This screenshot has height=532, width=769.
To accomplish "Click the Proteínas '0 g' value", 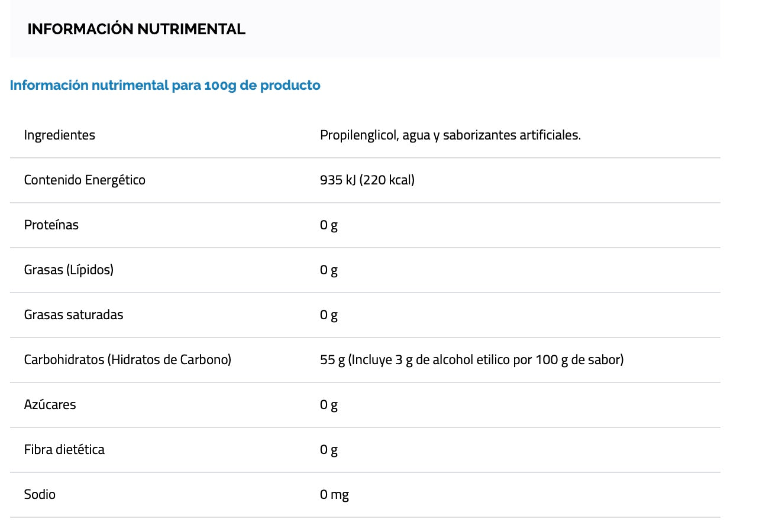I will tap(328, 225).
